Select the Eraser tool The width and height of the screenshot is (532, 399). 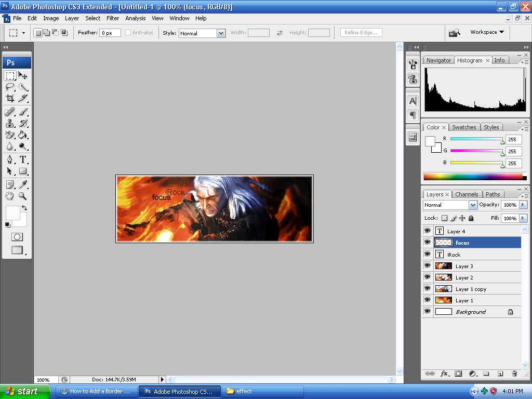pyautogui.click(x=10, y=135)
